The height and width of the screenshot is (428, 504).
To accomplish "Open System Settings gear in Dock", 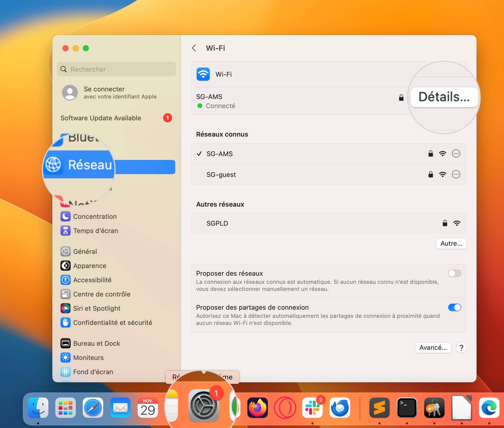I will pyautogui.click(x=203, y=406).
